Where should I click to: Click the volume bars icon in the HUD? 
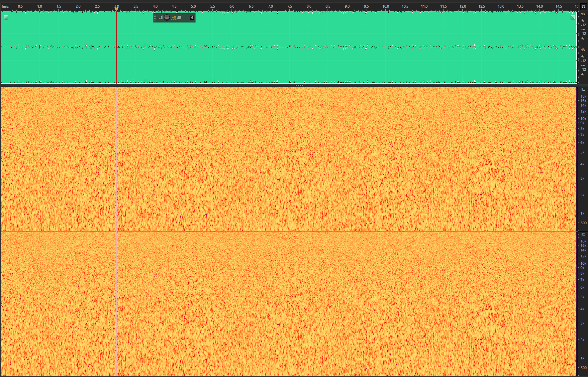pos(160,18)
